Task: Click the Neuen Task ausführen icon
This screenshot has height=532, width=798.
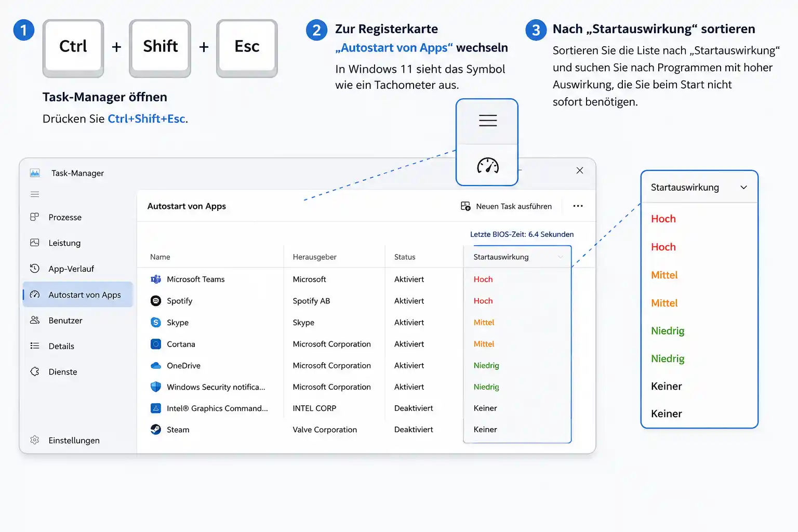Action: point(465,206)
